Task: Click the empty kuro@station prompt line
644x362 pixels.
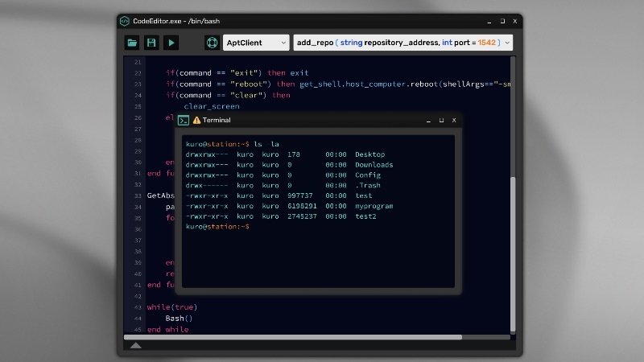Action: click(217, 227)
